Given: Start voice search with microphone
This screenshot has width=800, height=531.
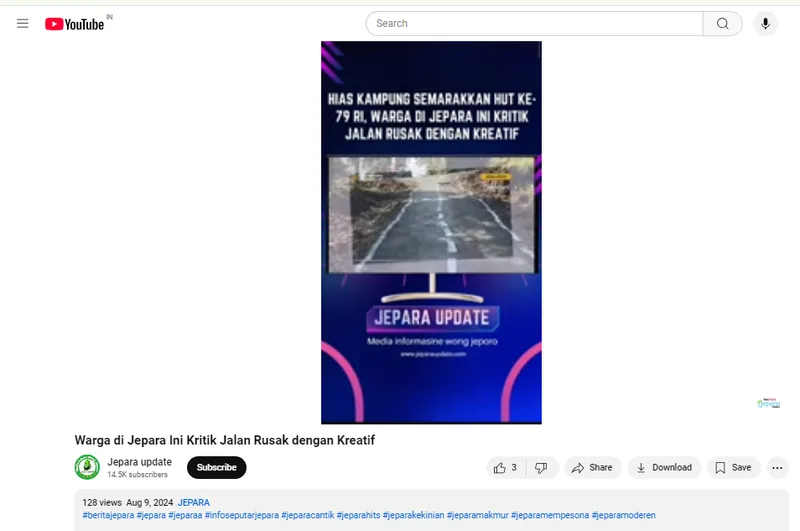Looking at the screenshot, I should tap(765, 23).
